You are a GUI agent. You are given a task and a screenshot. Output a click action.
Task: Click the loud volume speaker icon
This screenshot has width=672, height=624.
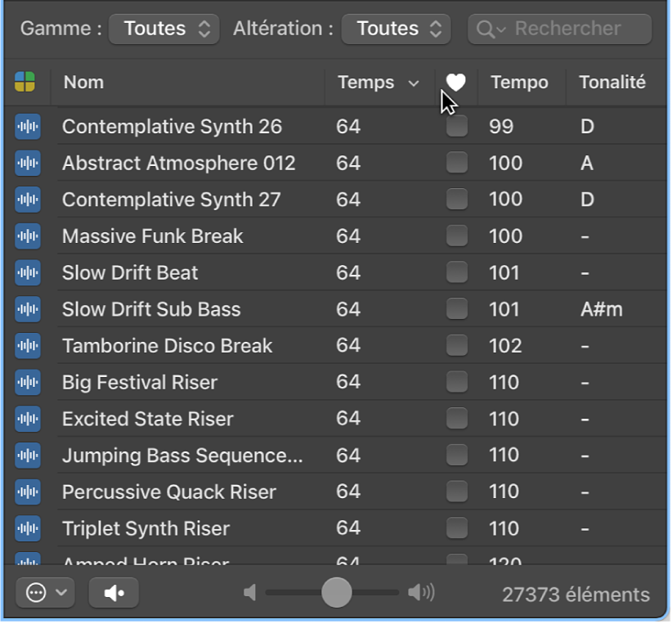point(421,593)
